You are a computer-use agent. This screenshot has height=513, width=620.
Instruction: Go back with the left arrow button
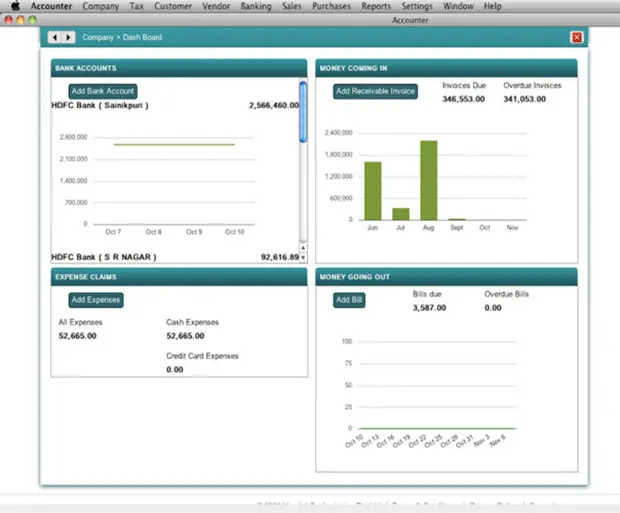point(55,37)
